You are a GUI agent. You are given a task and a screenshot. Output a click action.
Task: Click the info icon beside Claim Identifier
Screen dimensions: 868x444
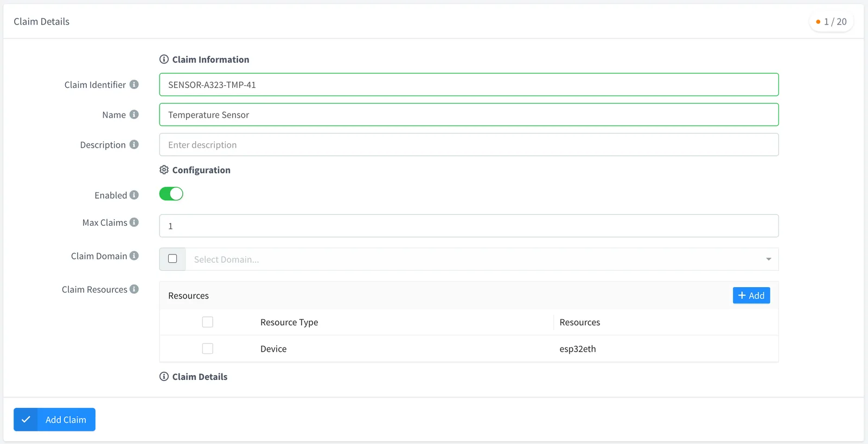[134, 85]
